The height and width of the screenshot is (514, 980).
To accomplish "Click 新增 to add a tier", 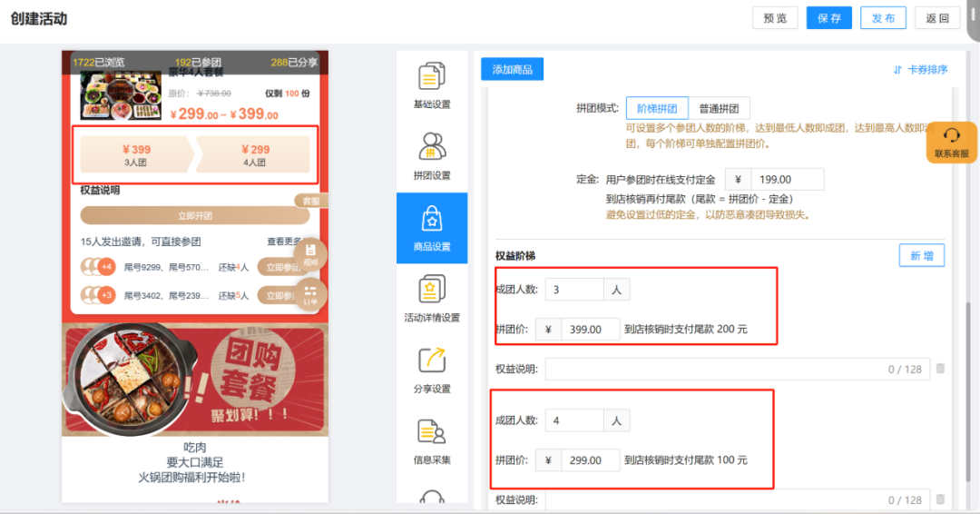I will click(921, 255).
